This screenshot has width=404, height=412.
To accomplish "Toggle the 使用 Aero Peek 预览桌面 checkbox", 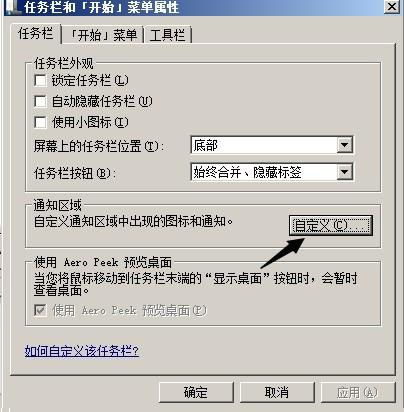I will pyautogui.click(x=40, y=310).
